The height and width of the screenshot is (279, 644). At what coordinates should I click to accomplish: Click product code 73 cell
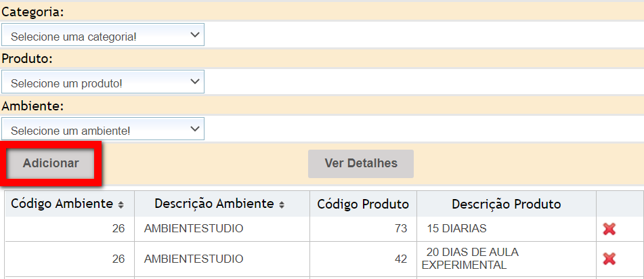coord(401,229)
